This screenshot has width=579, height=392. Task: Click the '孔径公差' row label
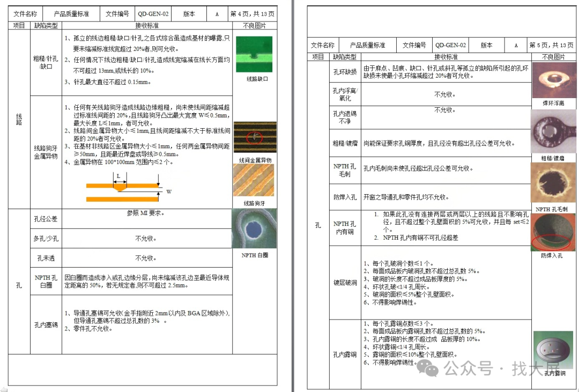point(46,219)
